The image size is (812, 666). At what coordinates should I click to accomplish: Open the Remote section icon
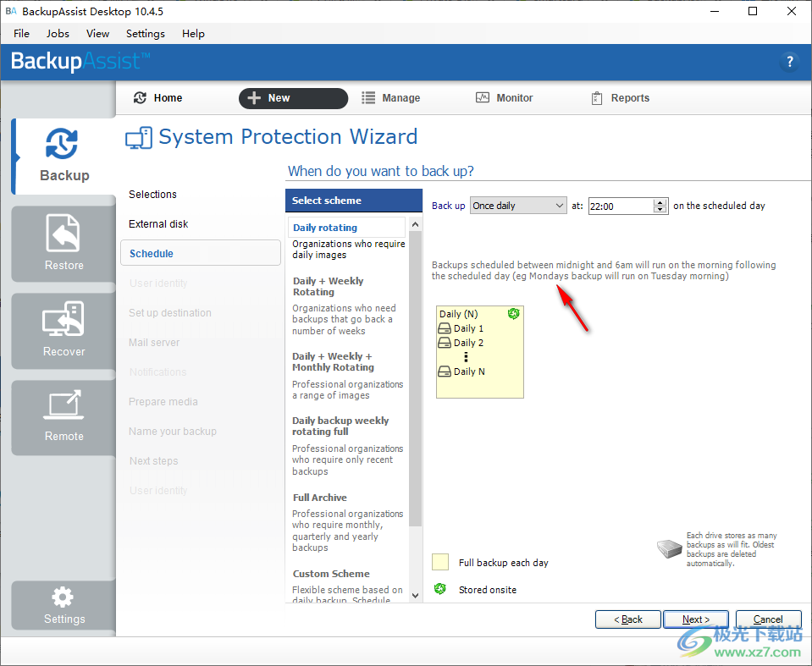pyautogui.click(x=64, y=405)
